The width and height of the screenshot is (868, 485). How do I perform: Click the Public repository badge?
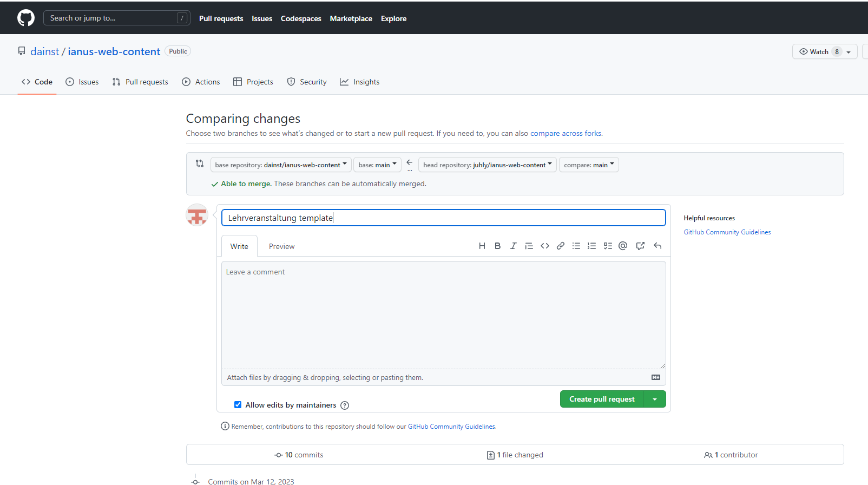(x=178, y=51)
